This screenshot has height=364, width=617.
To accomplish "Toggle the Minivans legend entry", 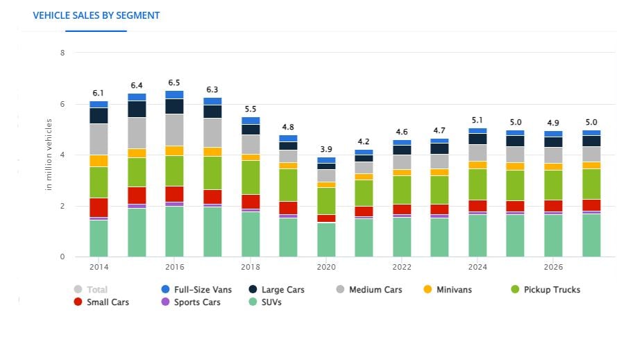I will pos(448,290).
